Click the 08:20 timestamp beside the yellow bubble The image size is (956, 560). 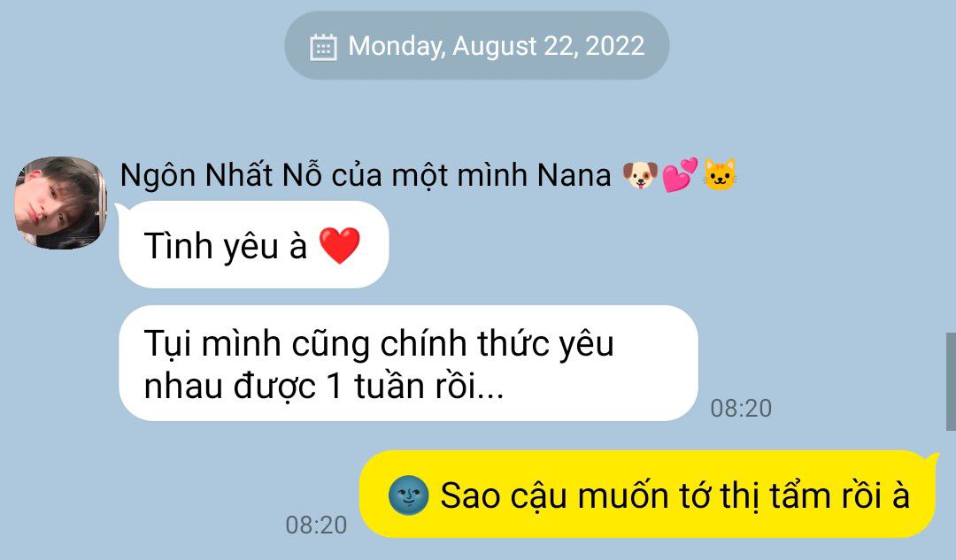(x=316, y=525)
